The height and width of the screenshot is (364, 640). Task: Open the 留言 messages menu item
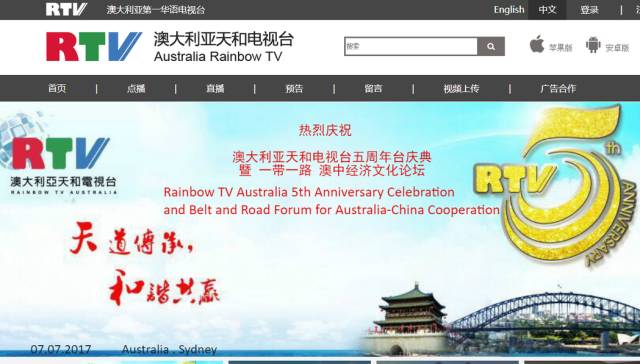373,88
